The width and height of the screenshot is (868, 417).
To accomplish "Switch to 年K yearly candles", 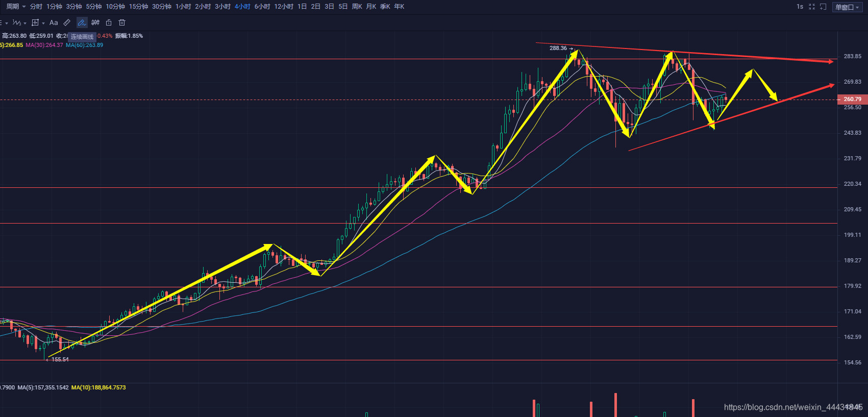I will 399,7.
